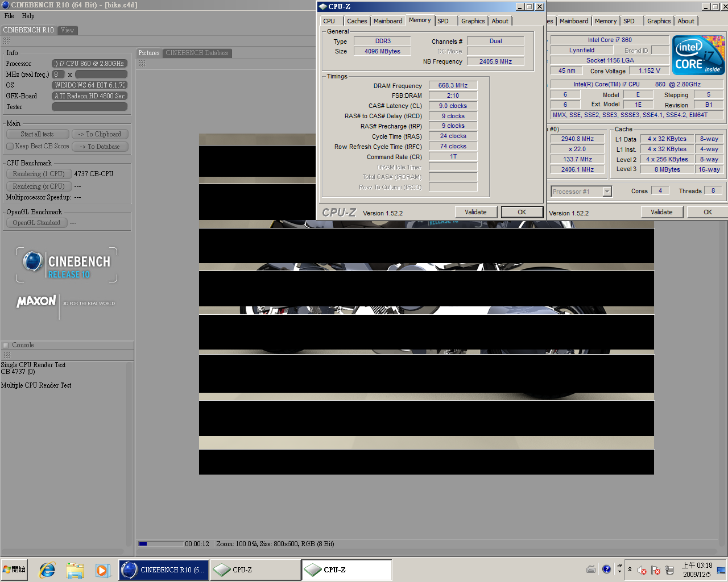Click Validate in back CPU-Z window
The width and height of the screenshot is (728, 582).
tap(661, 212)
